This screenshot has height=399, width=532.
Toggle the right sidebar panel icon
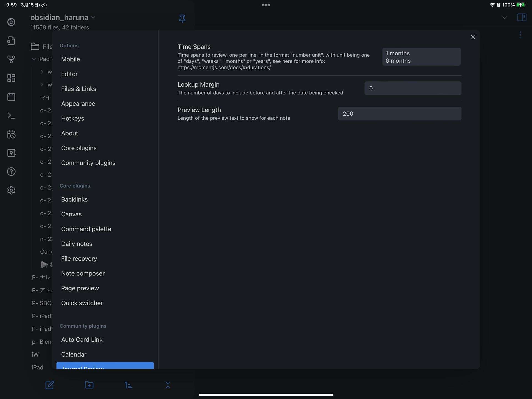click(522, 17)
